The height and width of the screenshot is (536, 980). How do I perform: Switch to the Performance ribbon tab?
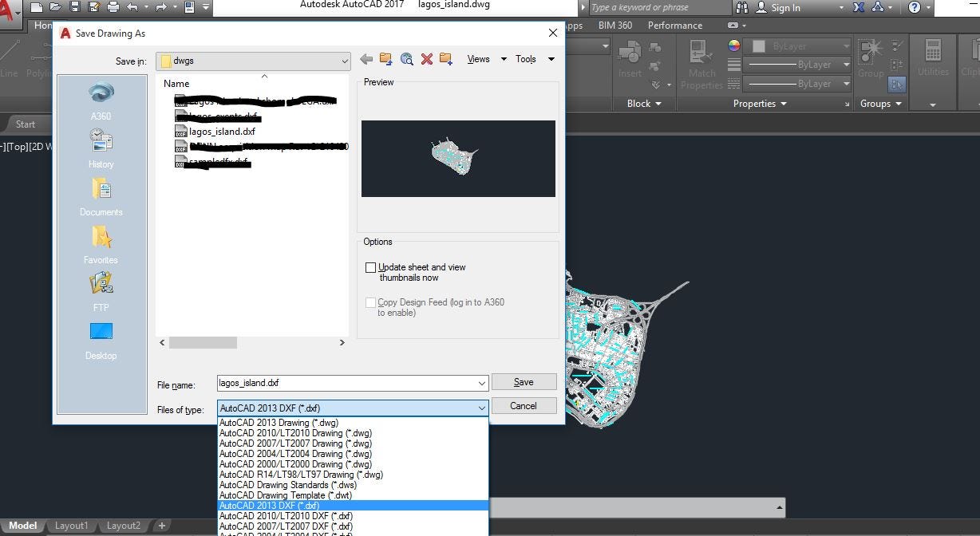click(675, 26)
